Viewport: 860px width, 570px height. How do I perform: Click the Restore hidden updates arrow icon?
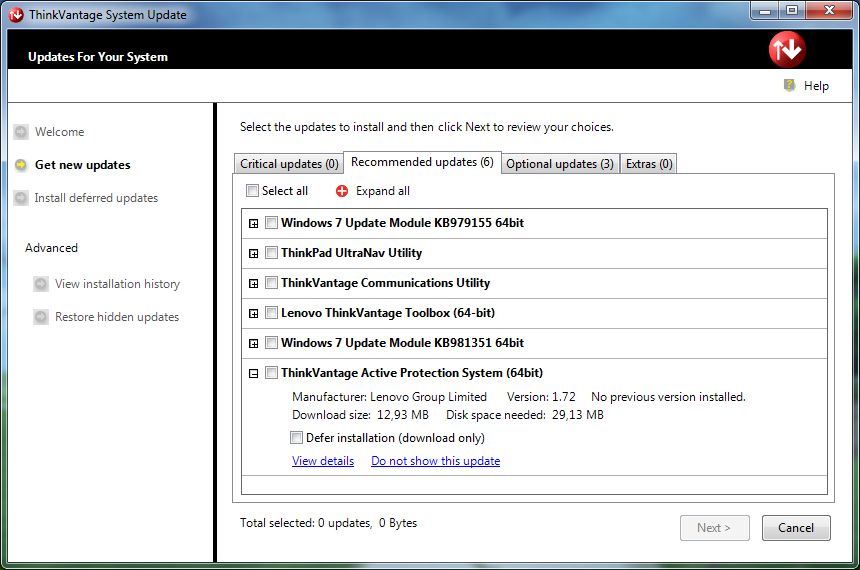tap(41, 317)
